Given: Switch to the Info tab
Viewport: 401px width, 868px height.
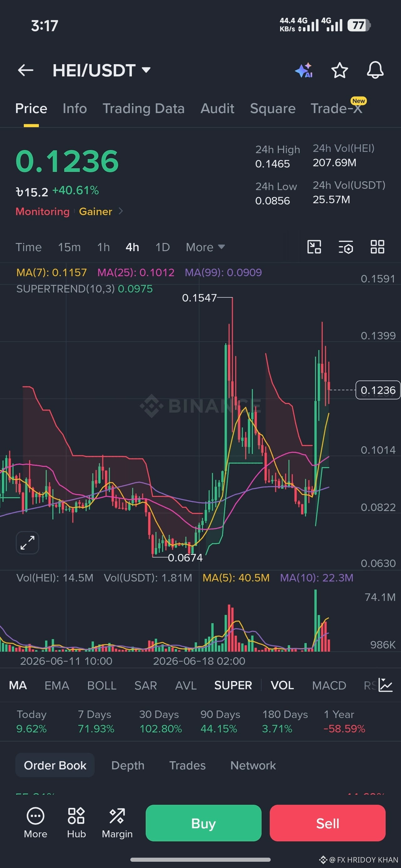Looking at the screenshot, I should (x=75, y=108).
